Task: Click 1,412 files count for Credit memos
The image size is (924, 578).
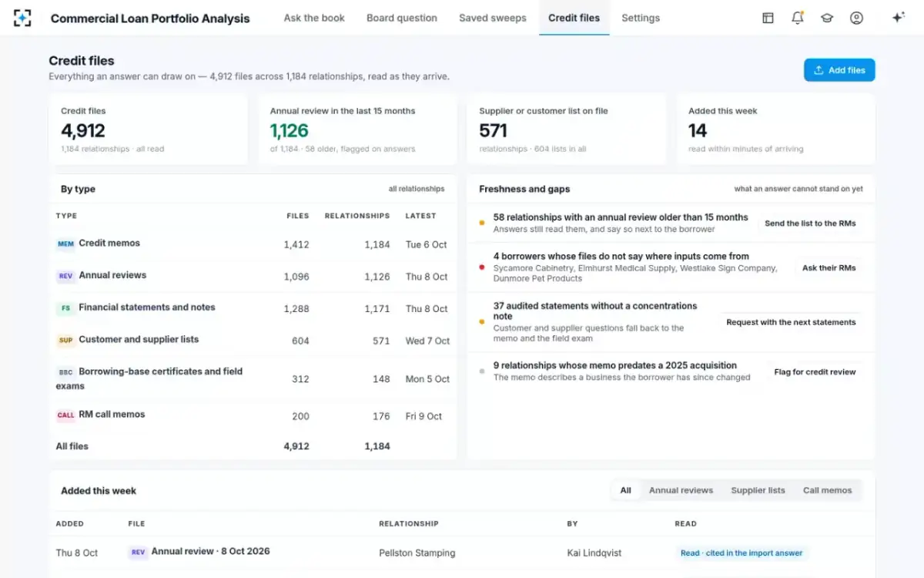Action: 296,244
